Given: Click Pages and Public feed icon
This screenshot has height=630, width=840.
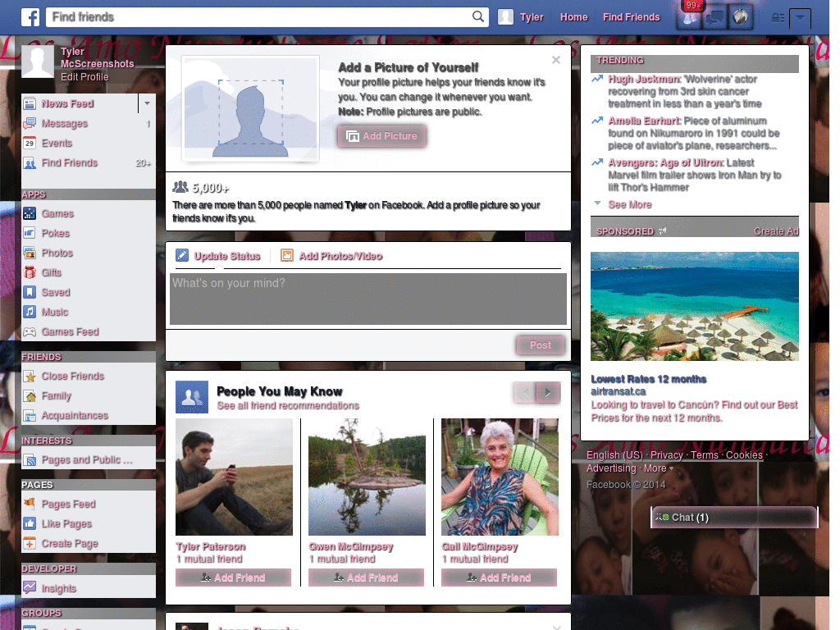Looking at the screenshot, I should tap(30, 459).
